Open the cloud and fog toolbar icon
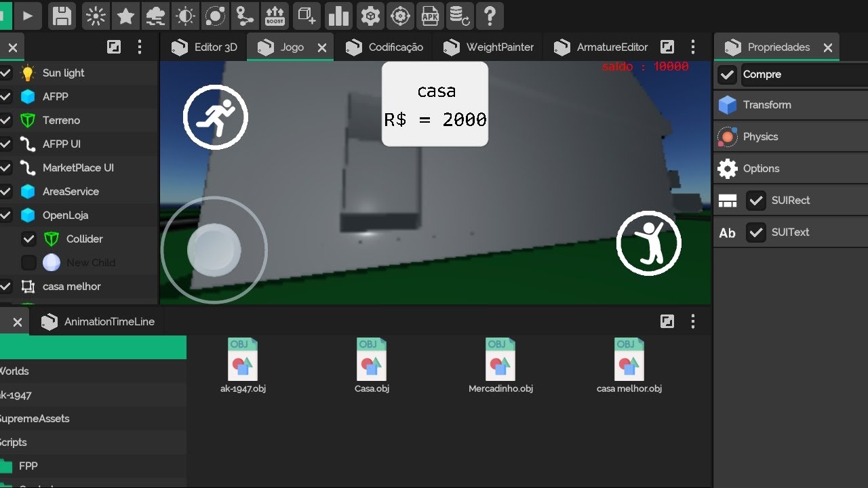Viewport: 868px width, 488px height. [x=155, y=15]
